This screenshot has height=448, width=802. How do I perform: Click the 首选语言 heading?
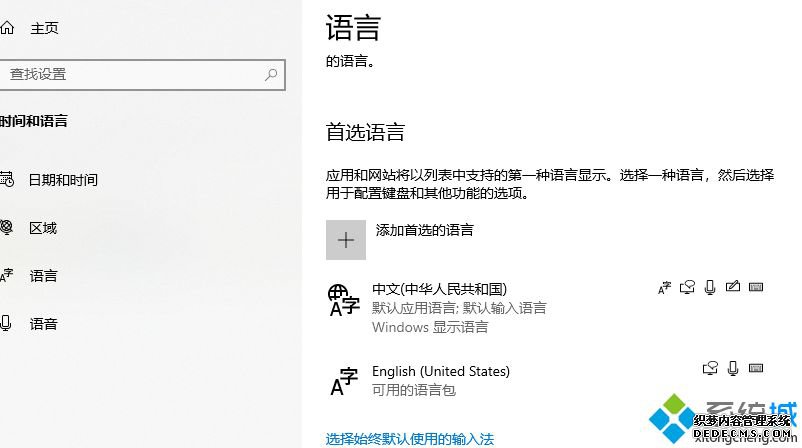click(365, 132)
